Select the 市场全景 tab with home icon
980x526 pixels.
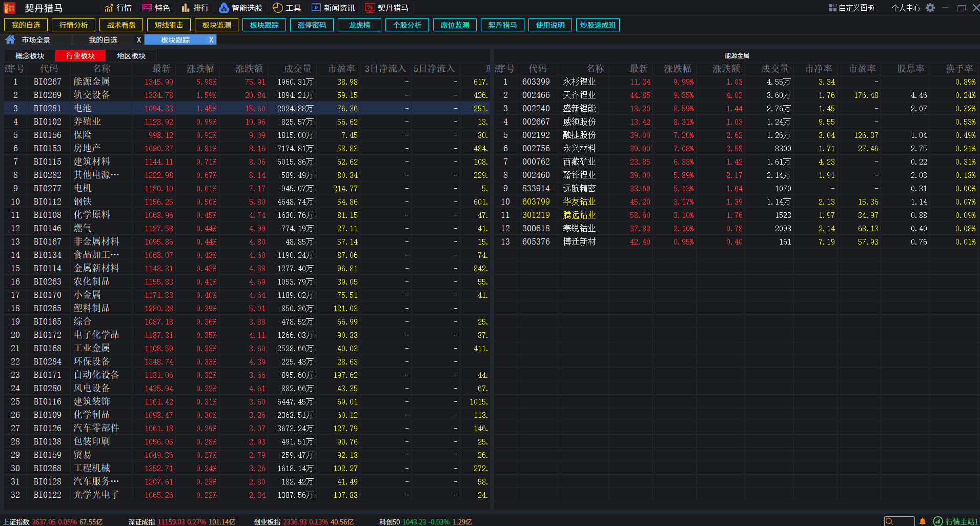(36, 39)
